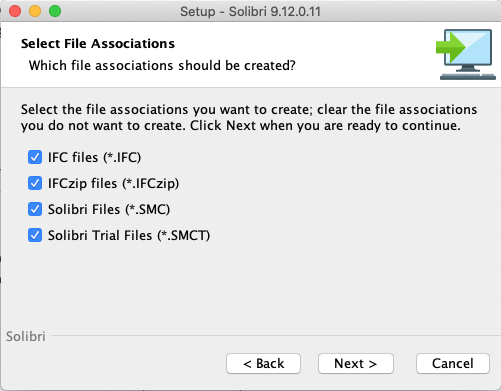Click the instruction paragraph about file associations
This screenshot has width=501, height=391.
coord(249,118)
